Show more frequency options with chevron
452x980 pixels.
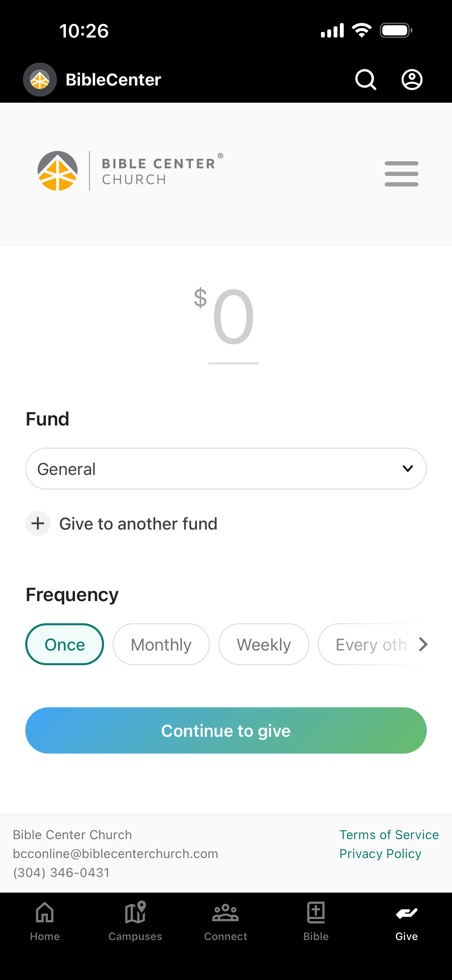point(423,644)
